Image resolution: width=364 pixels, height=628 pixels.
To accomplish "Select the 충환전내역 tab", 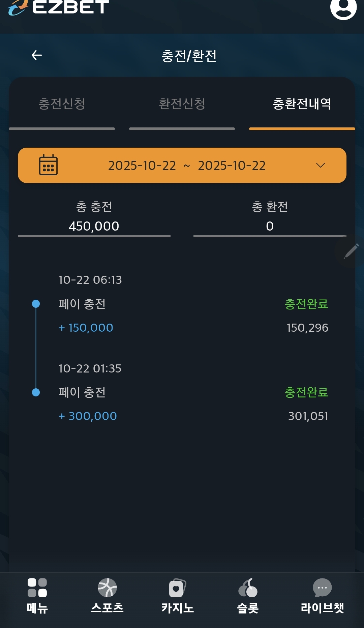I will (302, 104).
